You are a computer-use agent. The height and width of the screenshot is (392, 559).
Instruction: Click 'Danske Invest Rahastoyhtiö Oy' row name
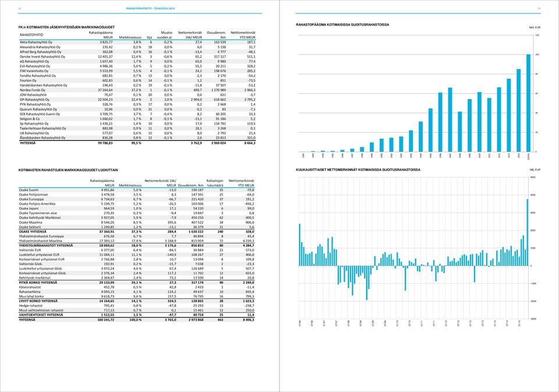pyautogui.click(x=43, y=56)
